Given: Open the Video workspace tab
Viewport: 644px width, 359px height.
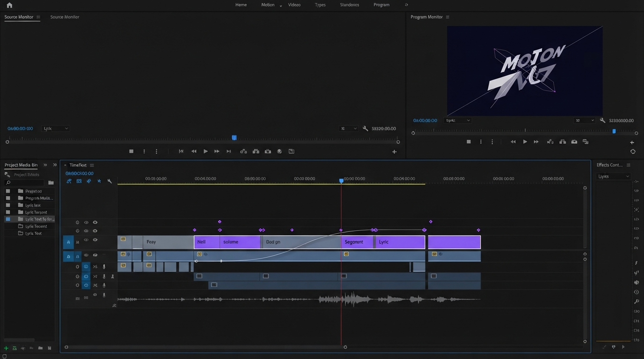Looking at the screenshot, I should tap(294, 5).
